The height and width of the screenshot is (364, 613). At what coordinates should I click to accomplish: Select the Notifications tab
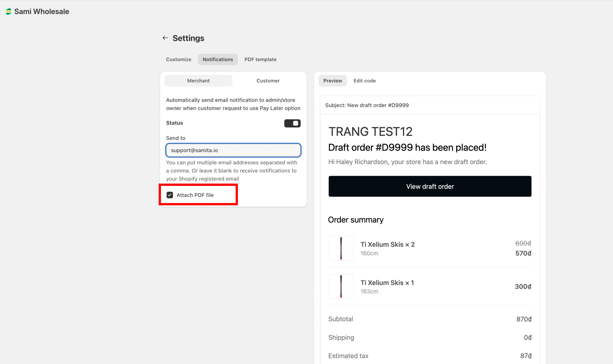tap(218, 59)
